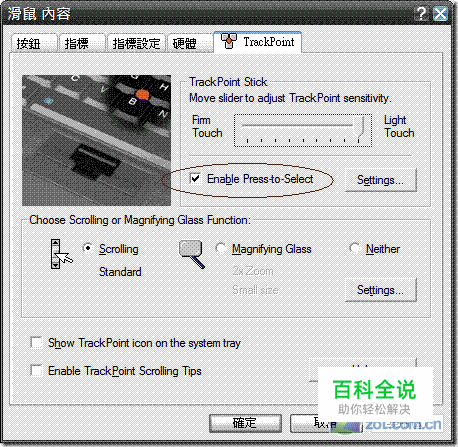
Task: Check Enable TrackPoint Scrolling Tips
Action: (36, 370)
